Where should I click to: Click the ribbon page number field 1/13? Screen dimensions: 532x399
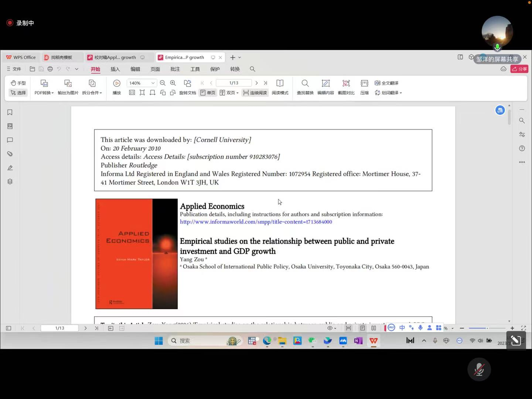point(234,83)
